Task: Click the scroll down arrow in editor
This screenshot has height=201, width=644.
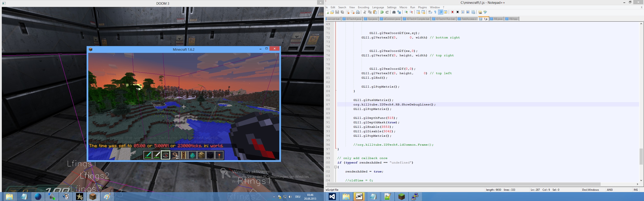Action: (641, 180)
